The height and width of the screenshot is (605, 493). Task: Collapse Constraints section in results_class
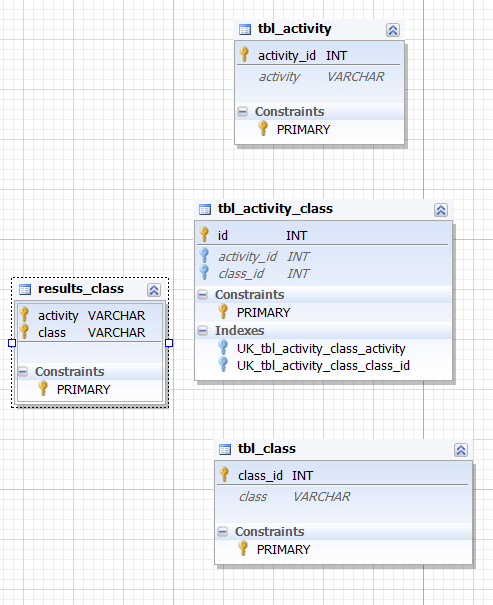[23, 372]
